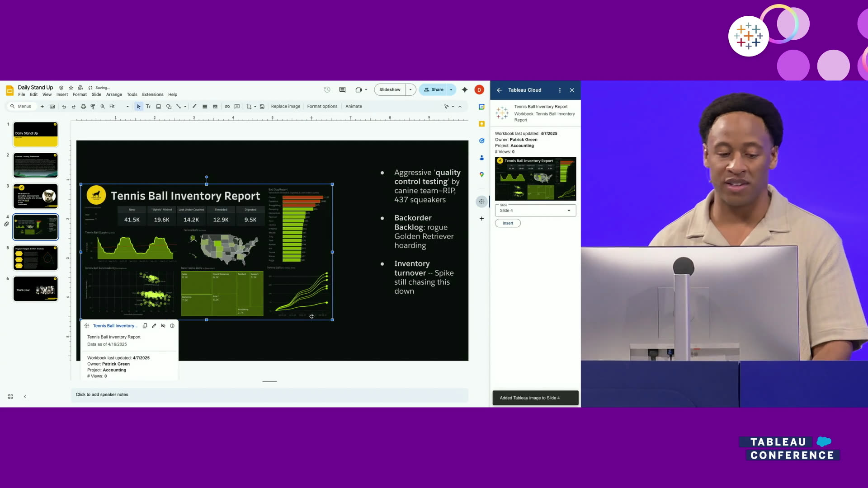Click the unlink icon in the image chip
Viewport: 868px width, 488px height.
click(x=163, y=326)
